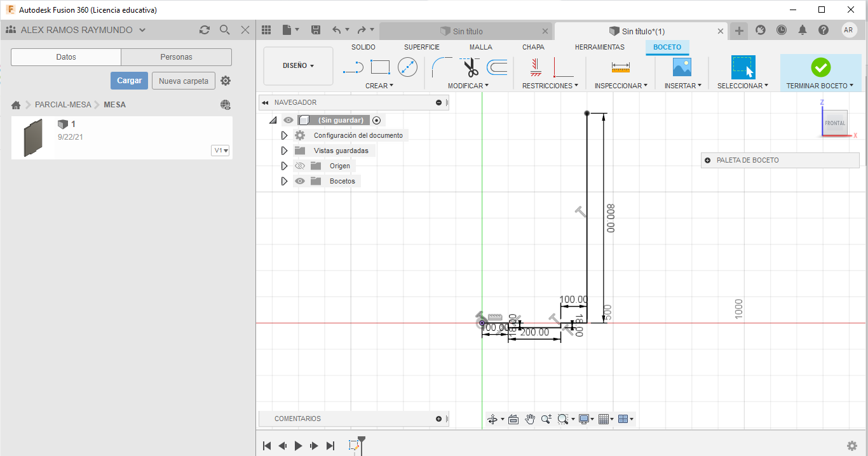Expand Configuración del documento node

pyautogui.click(x=284, y=135)
